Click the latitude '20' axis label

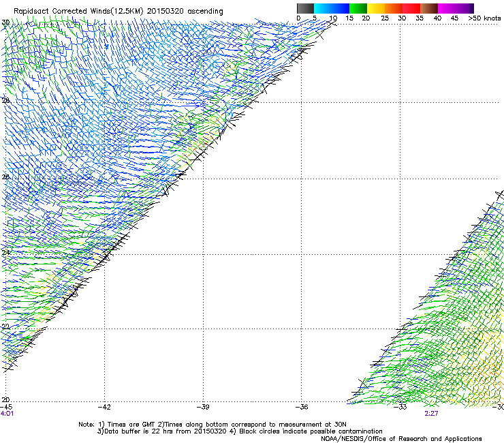5,400
